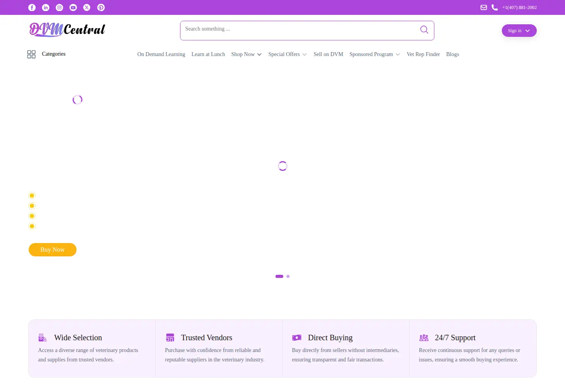
Task: Click the 24/7 Support heading
Action: [455, 338]
